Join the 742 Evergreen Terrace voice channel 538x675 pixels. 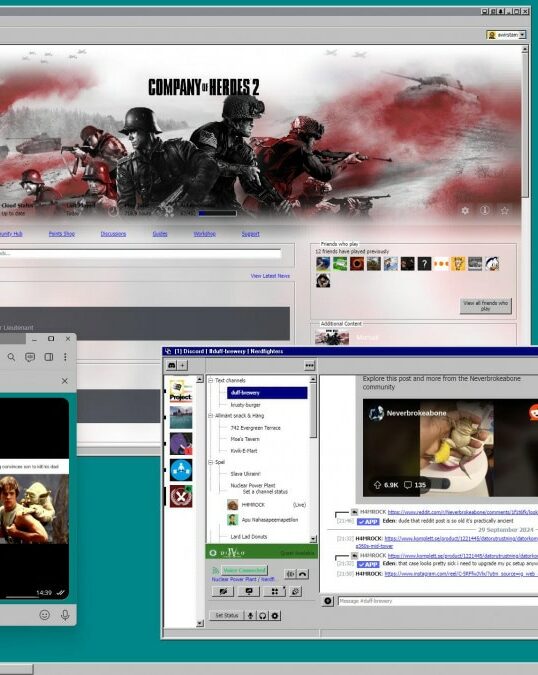click(x=255, y=428)
